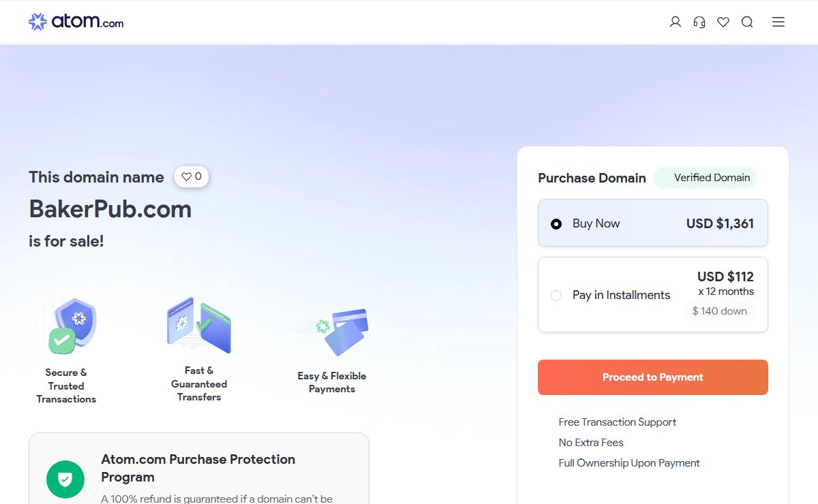The width and height of the screenshot is (818, 504).
Task: Click the headset support icon
Action: coord(699,22)
